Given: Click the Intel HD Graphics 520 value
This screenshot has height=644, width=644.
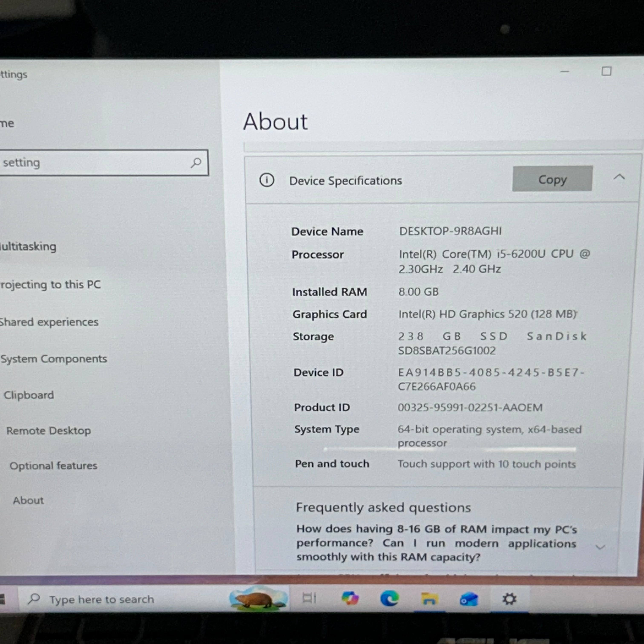Looking at the screenshot, I should click(488, 314).
